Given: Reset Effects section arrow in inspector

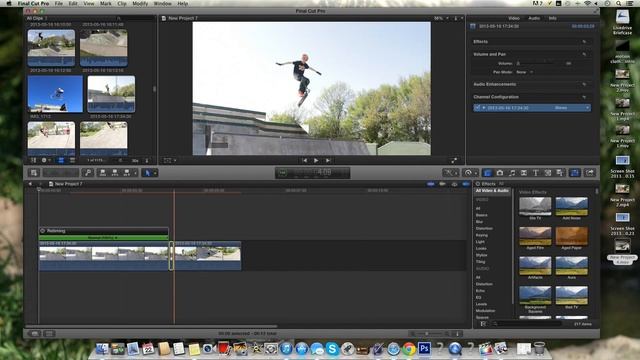Looking at the screenshot, I should (584, 42).
